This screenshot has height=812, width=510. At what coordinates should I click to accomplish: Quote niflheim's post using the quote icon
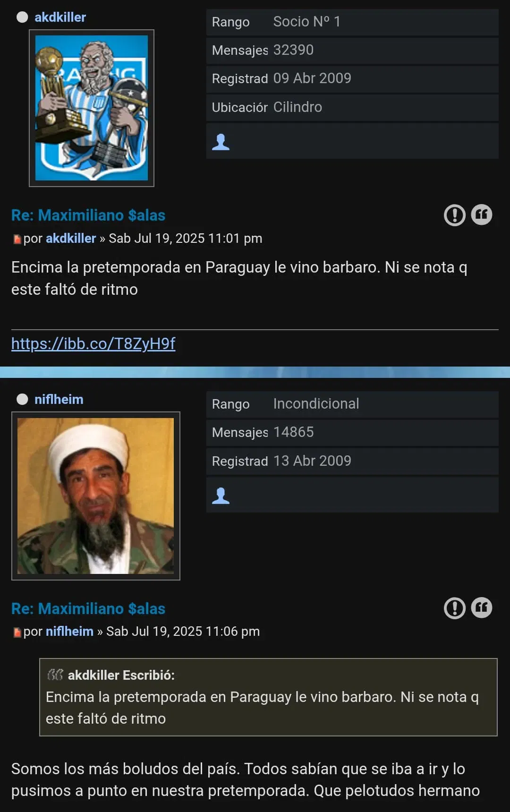481,607
